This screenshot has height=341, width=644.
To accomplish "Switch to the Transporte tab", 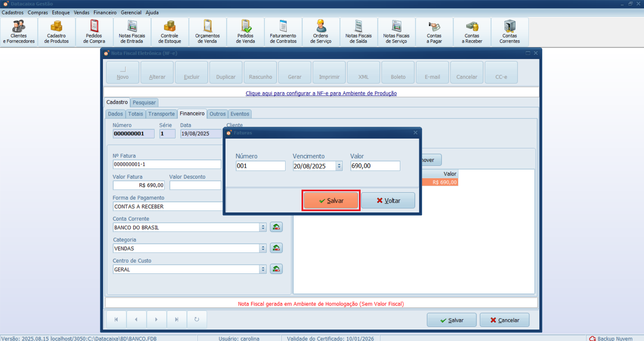I will pos(162,114).
